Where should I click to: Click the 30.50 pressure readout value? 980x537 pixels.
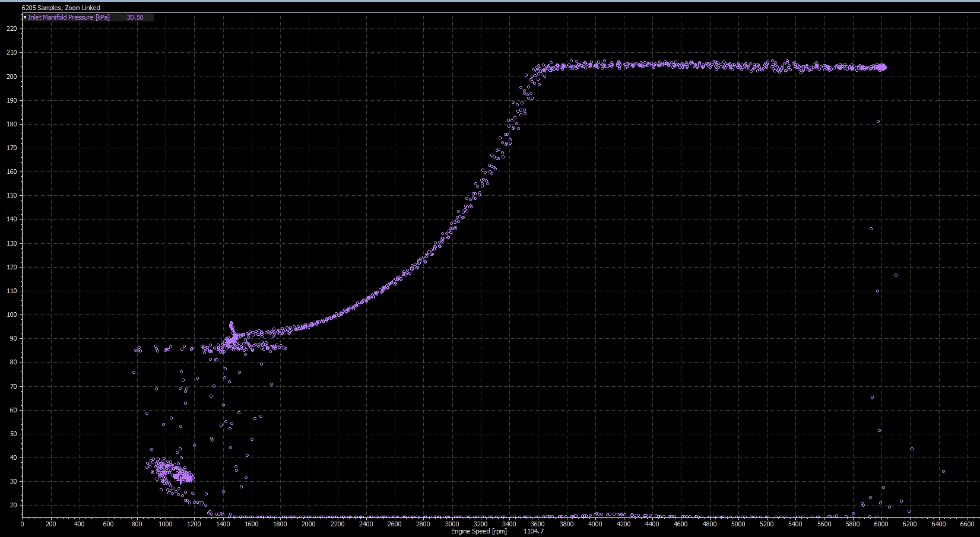click(x=135, y=18)
